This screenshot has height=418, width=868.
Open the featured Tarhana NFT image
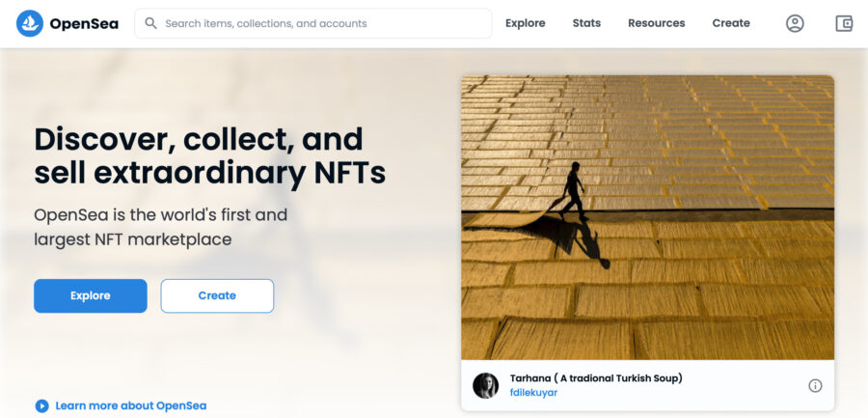point(648,217)
